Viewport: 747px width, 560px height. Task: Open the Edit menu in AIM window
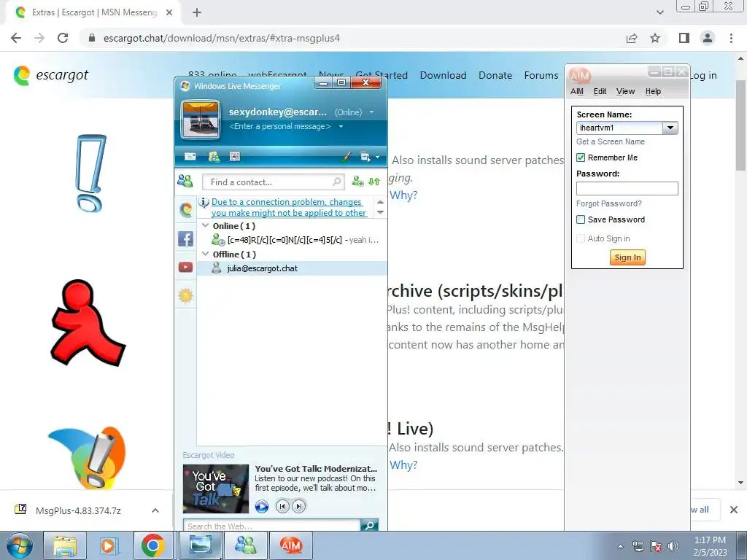click(600, 91)
